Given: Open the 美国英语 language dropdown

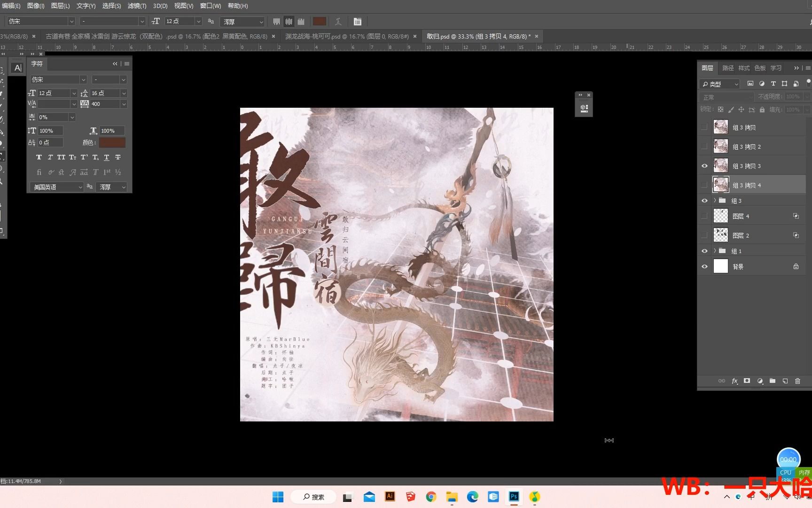Looking at the screenshot, I should (x=57, y=187).
